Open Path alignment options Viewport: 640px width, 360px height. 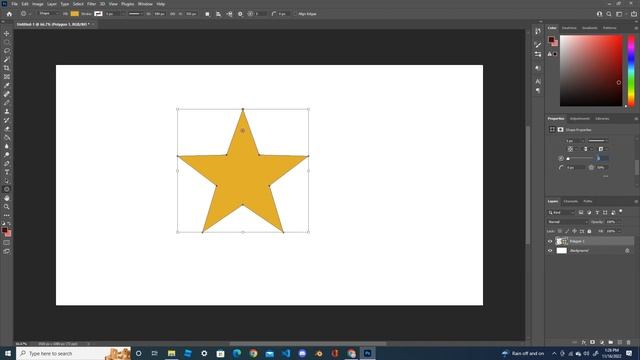(x=218, y=14)
